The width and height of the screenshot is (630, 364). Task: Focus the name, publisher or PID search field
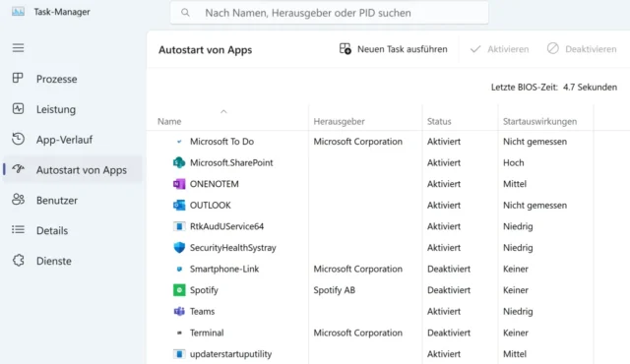(x=330, y=13)
